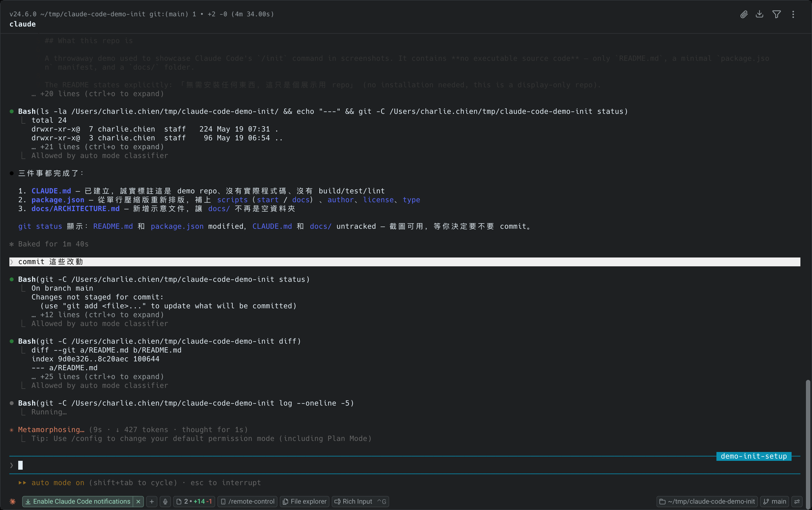Expand the '+12 lines' git status output

point(98,315)
